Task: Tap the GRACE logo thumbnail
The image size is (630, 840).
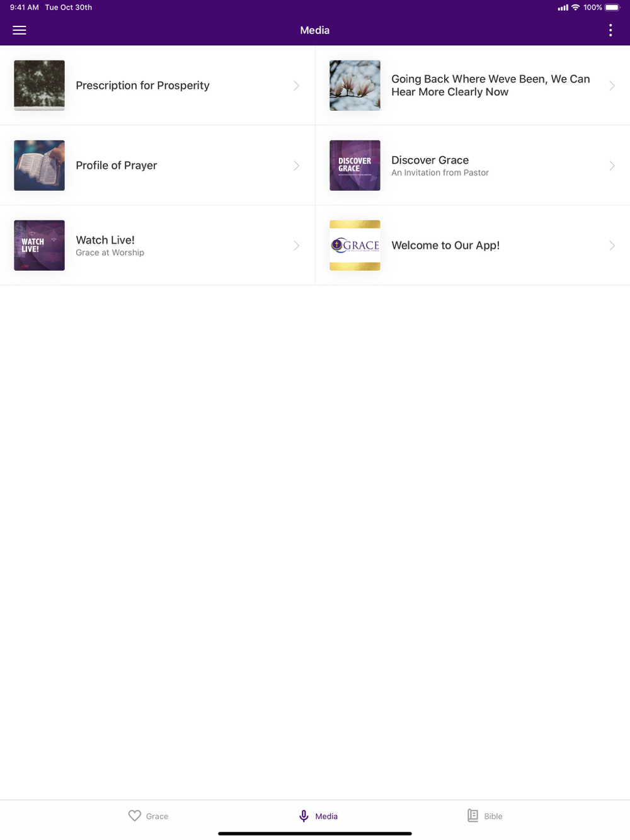Action: point(355,246)
